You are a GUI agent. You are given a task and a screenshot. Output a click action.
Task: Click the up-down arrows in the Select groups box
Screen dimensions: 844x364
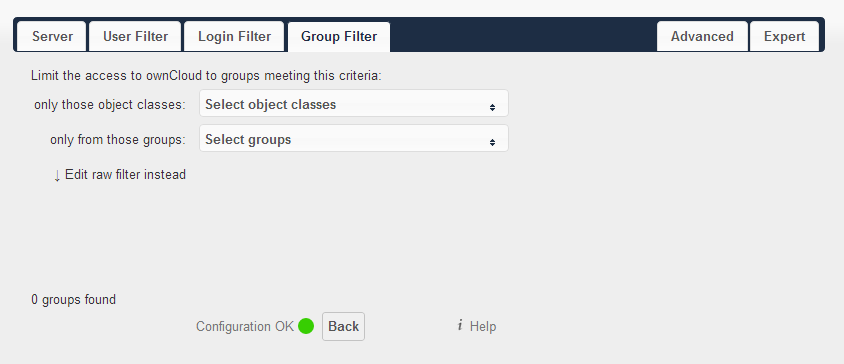click(x=492, y=143)
